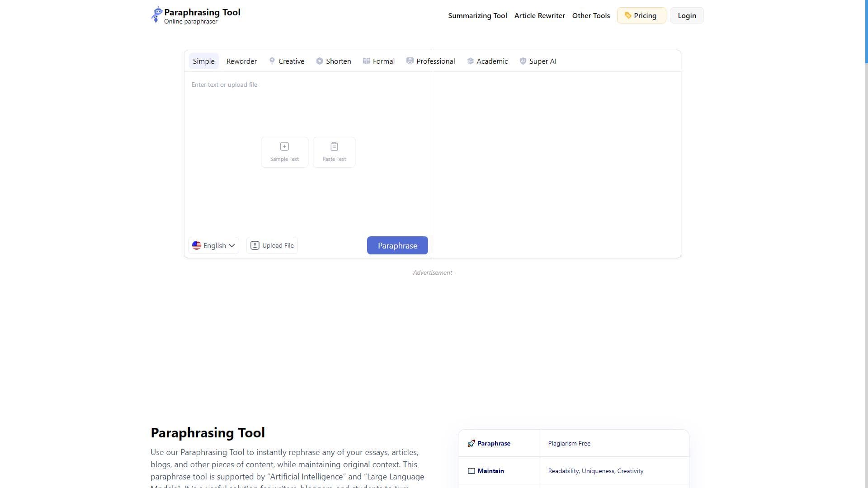This screenshot has height=488, width=868.
Task: Select the Formal mode icon
Action: pos(367,61)
